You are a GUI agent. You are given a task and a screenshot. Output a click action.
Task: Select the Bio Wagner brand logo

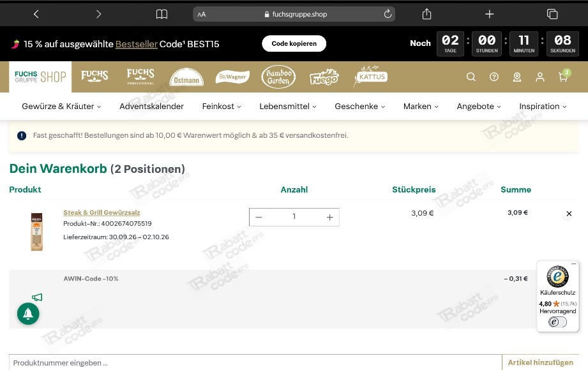(232, 77)
